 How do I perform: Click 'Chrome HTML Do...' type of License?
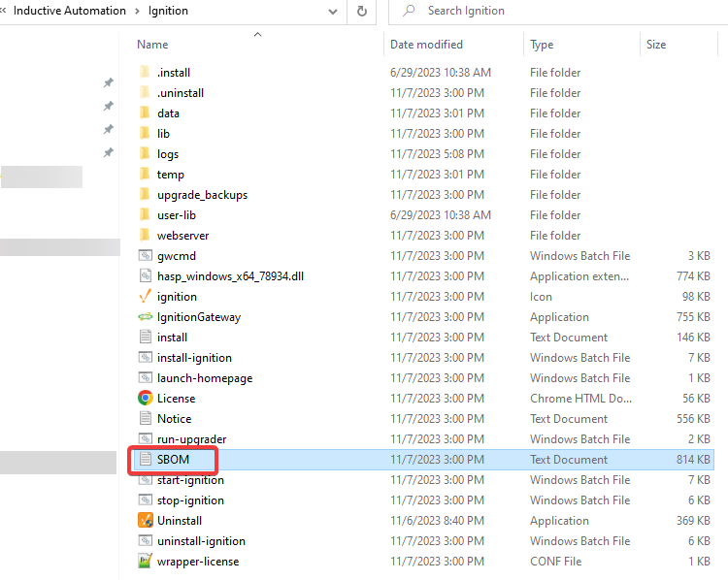point(580,398)
